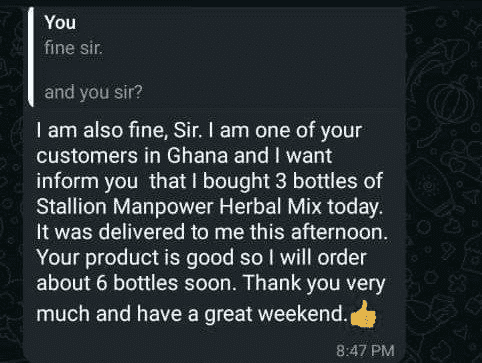The image size is (482, 363).
Task: Click "have a great weekend" text
Action: [243, 314]
